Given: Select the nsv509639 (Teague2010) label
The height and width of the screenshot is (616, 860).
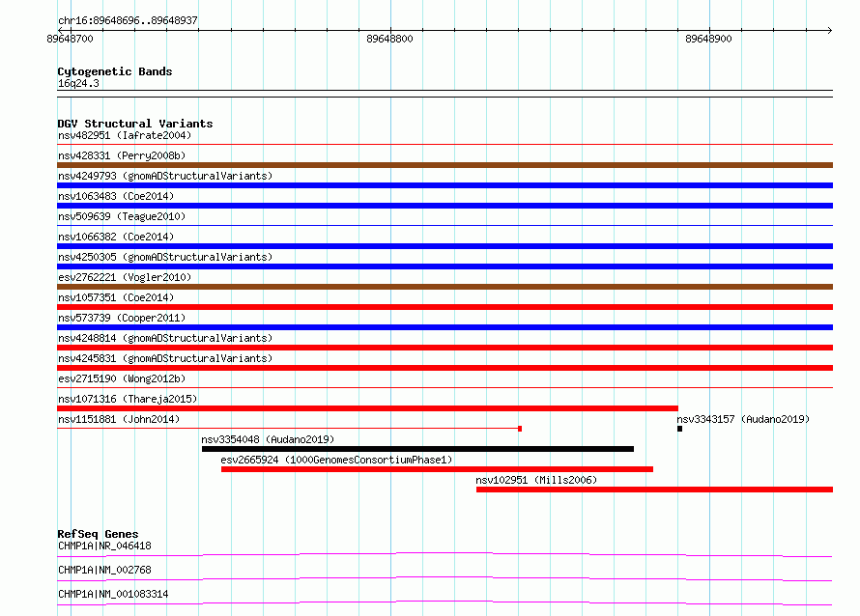Looking at the screenshot, I should (x=122, y=216).
